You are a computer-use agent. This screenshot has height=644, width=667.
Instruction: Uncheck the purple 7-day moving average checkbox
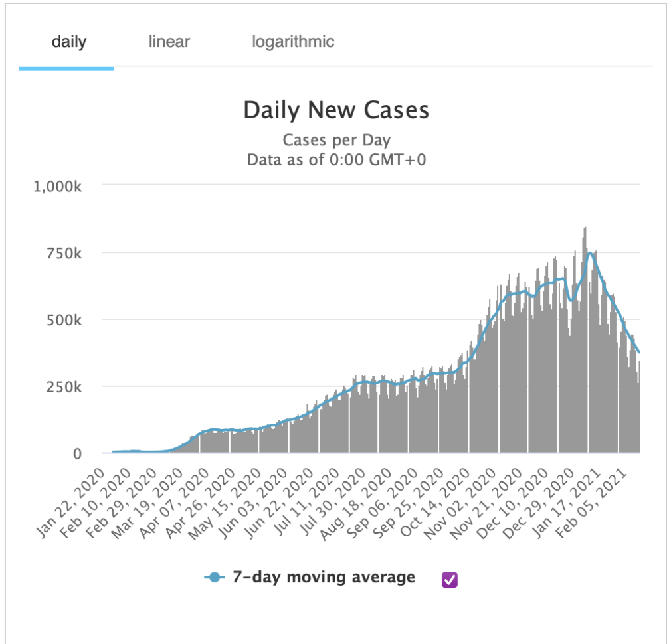[450, 580]
